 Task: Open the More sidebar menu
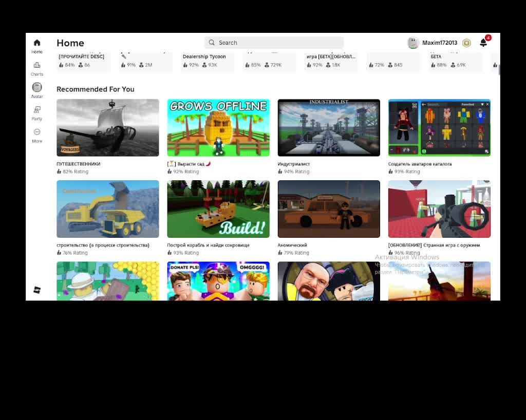37,136
